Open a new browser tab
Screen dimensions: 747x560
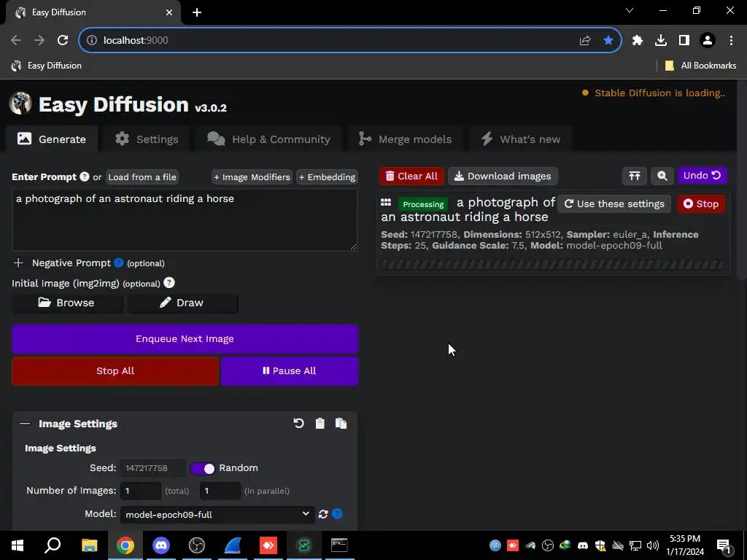pyautogui.click(x=197, y=12)
